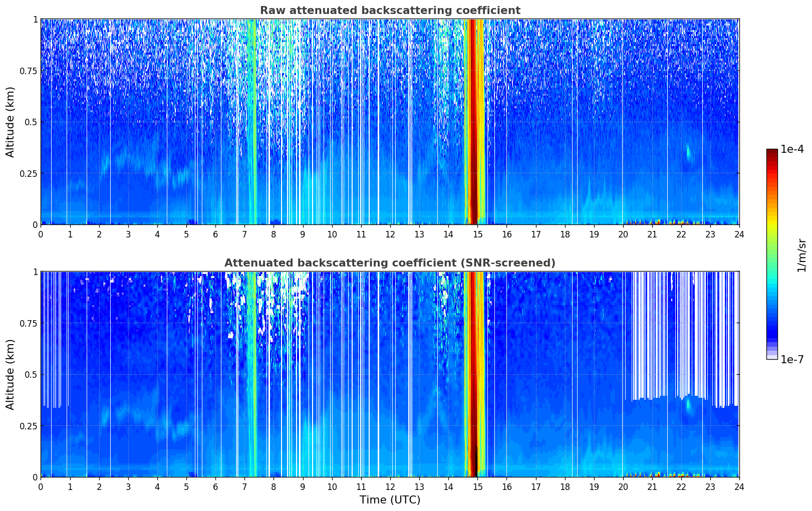Click the "24" time tick under the raw plot
Viewport: 812px width, 511px height.
pyautogui.click(x=739, y=234)
